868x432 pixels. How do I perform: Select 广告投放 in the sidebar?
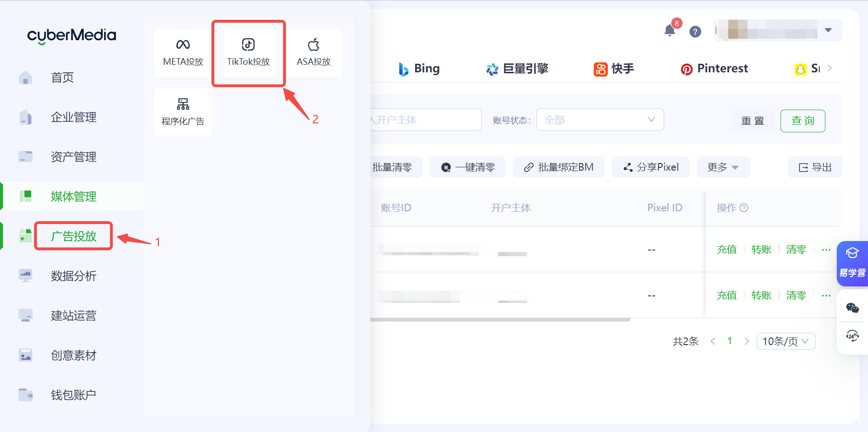(74, 236)
